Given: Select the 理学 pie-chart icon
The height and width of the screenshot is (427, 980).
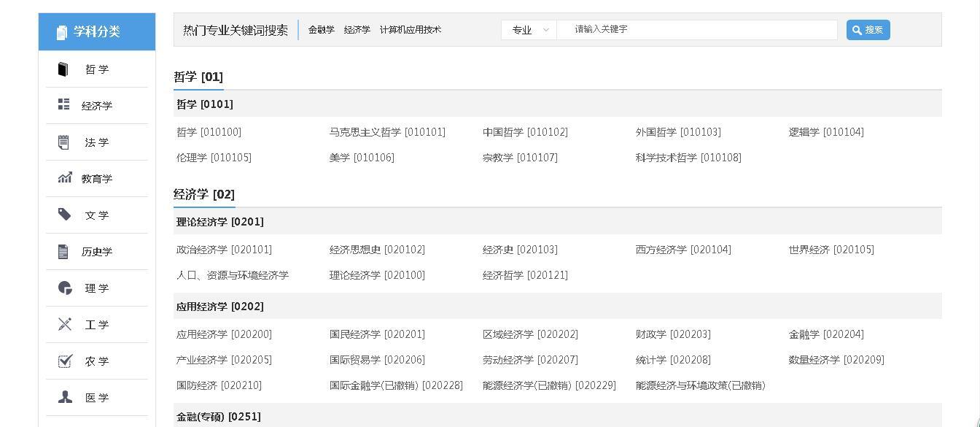Looking at the screenshot, I should (64, 288).
